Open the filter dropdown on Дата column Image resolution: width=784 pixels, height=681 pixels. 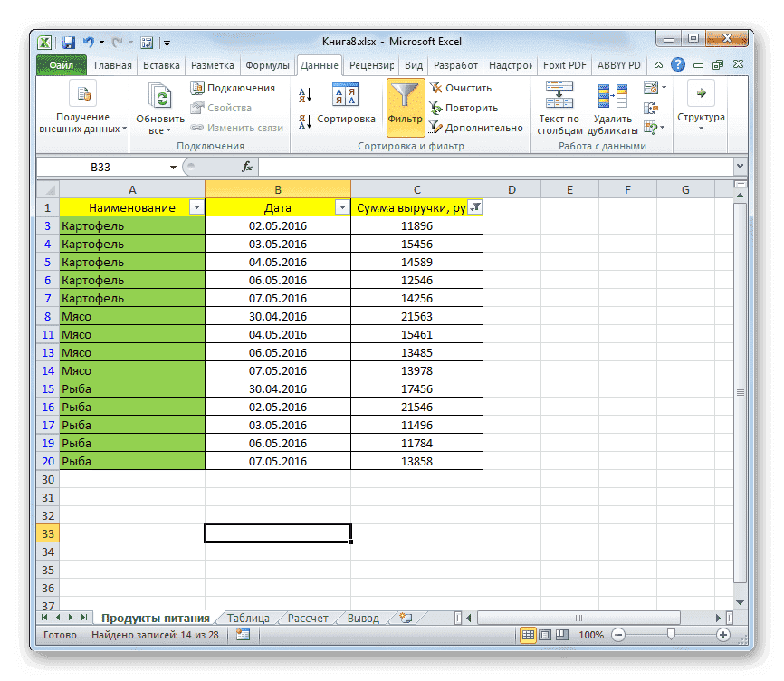coord(341,207)
